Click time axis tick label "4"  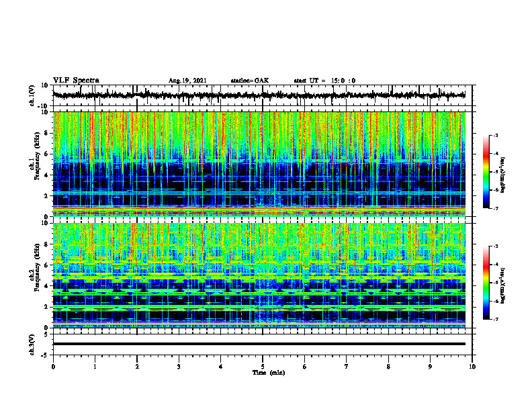click(x=221, y=367)
